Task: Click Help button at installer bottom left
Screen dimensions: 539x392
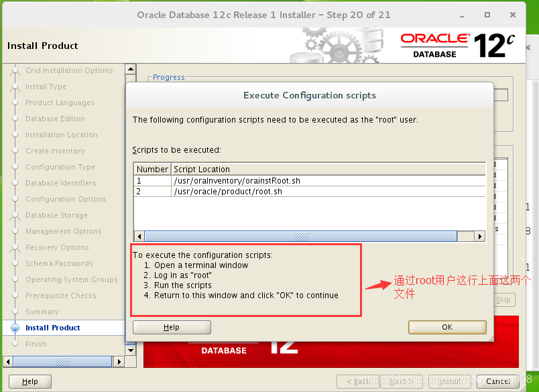Action: pyautogui.click(x=30, y=381)
